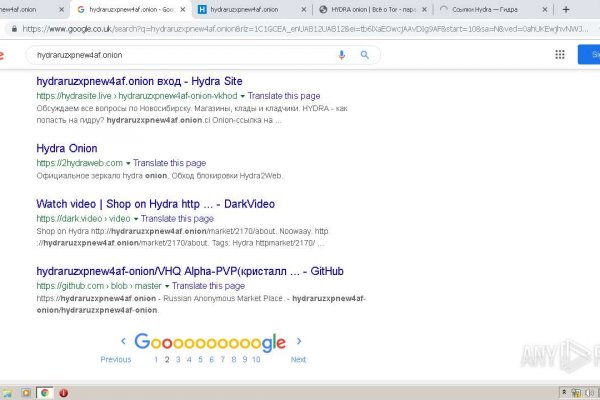Image resolution: width=600 pixels, height=400 pixels.
Task: Click the Chrome icon in taskbar
Action: (x=45, y=392)
